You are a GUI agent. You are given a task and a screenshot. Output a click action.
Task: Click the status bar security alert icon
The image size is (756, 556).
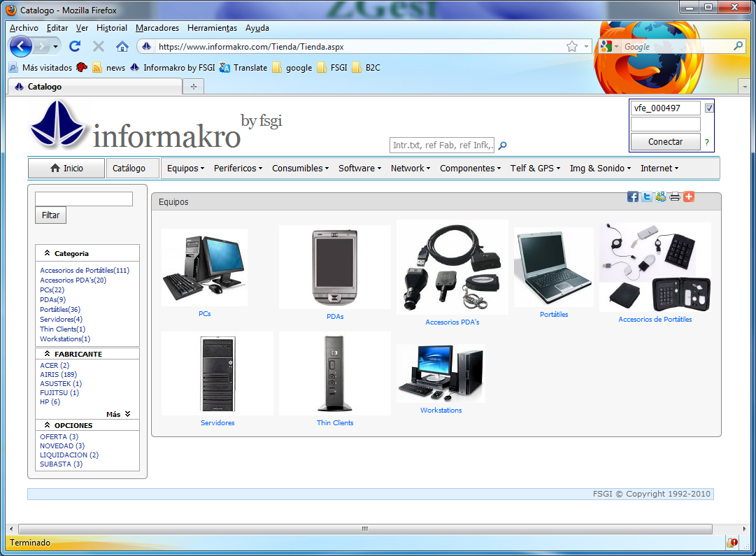(x=732, y=543)
